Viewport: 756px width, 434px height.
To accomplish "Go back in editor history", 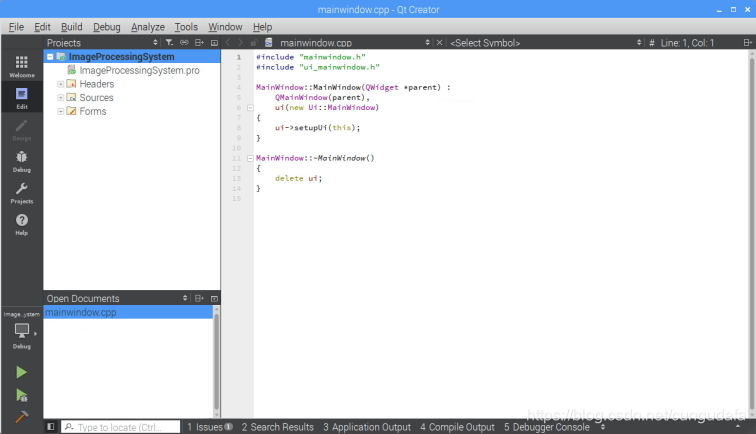I will point(228,42).
